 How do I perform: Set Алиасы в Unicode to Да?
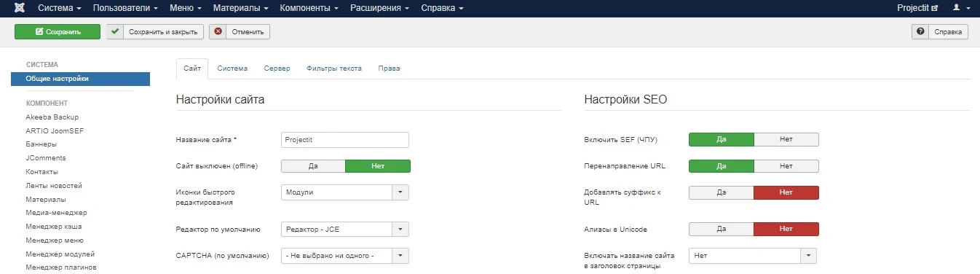coord(721,229)
